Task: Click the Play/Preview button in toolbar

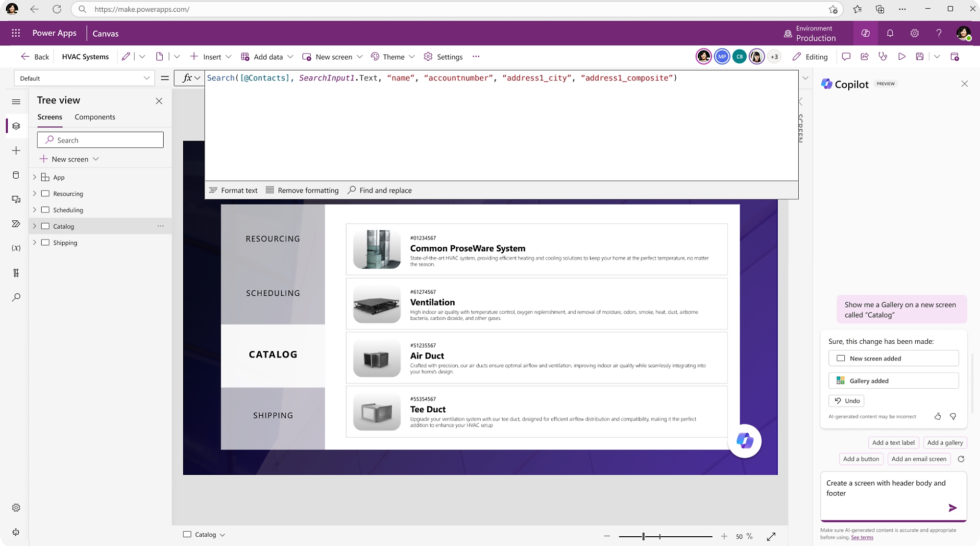Action: point(901,56)
